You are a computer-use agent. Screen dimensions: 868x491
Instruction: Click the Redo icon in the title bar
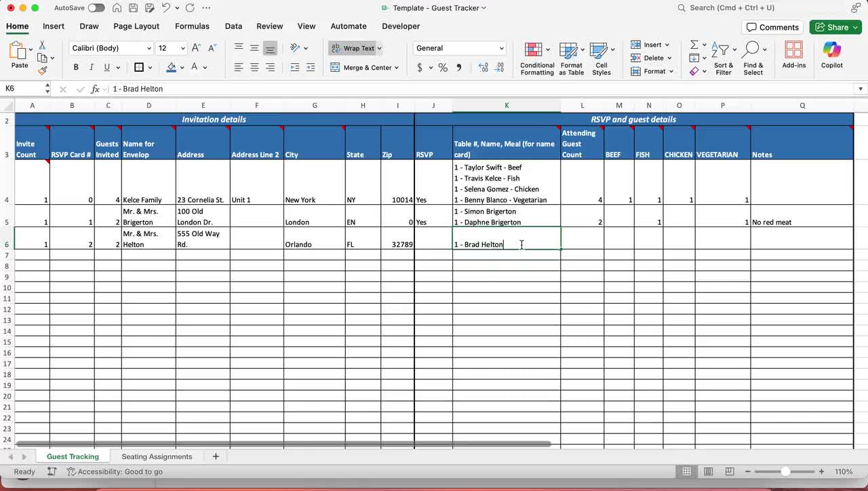click(190, 8)
